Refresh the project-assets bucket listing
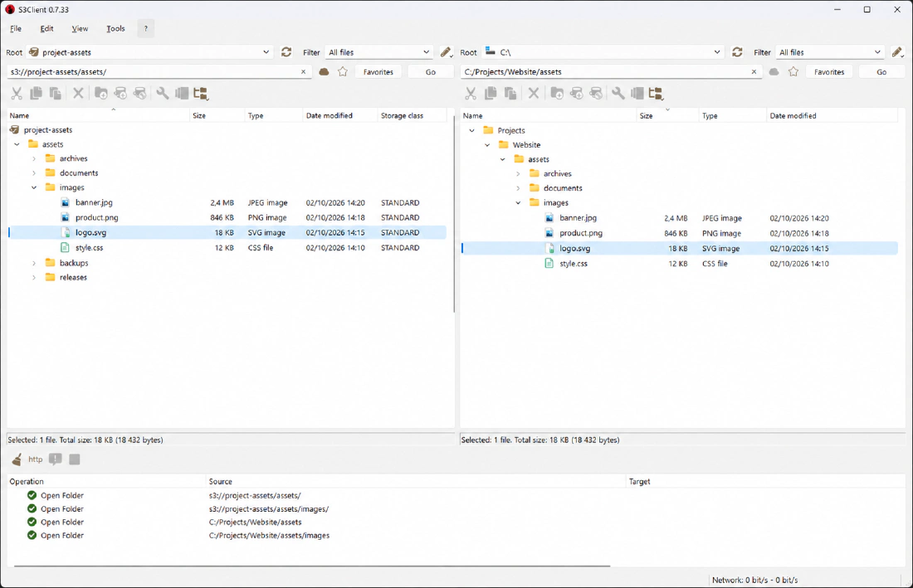The width and height of the screenshot is (913, 588). point(286,52)
